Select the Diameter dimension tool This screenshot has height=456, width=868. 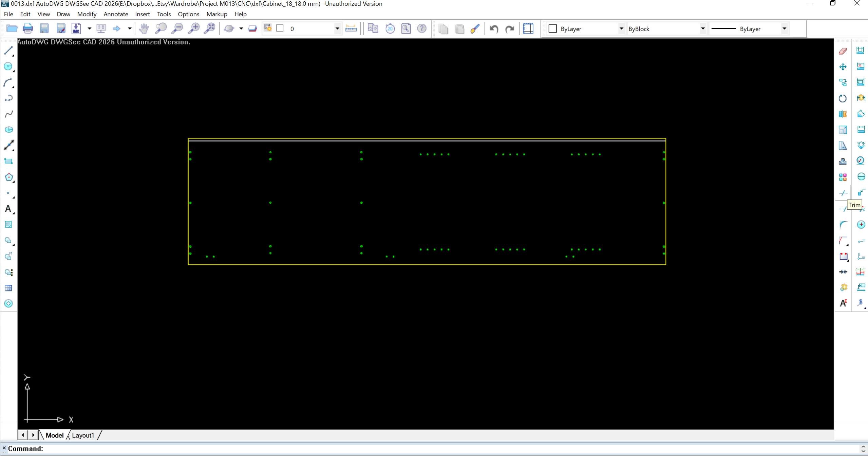point(861,177)
